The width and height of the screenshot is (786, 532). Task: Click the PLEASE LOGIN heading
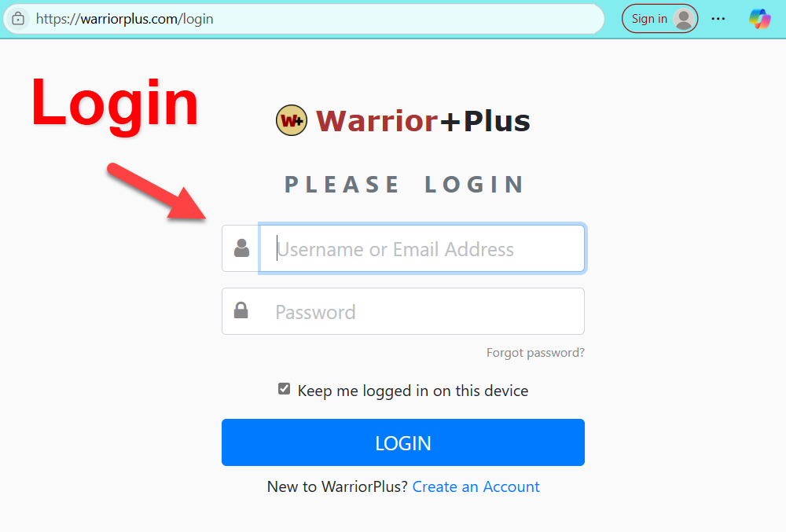(x=404, y=185)
